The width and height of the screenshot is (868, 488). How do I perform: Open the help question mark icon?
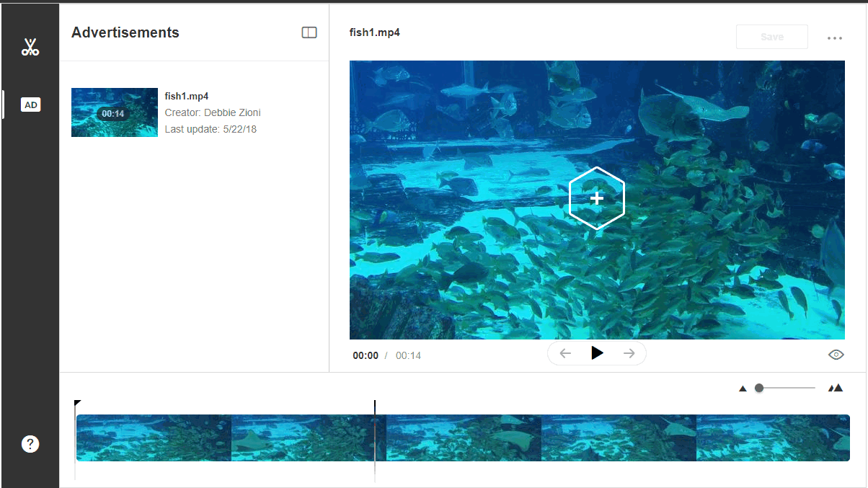(30, 444)
